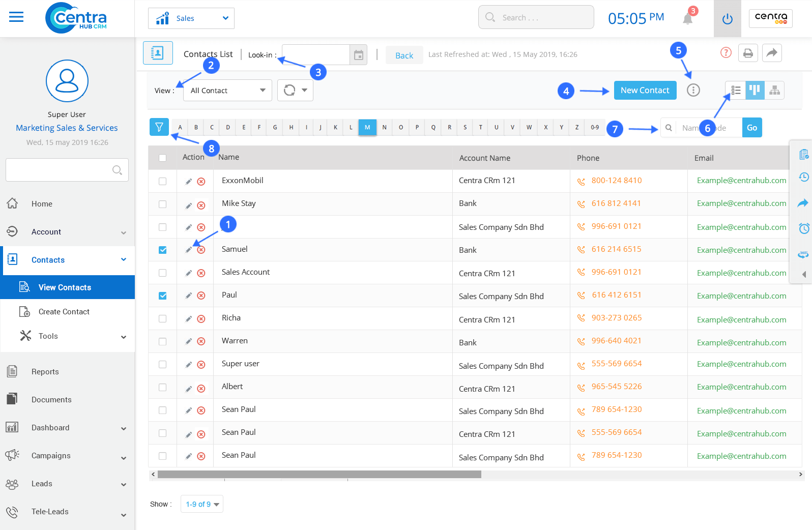The image size is (812, 530).
Task: Click the horizontal table scrollbar
Action: click(x=320, y=474)
